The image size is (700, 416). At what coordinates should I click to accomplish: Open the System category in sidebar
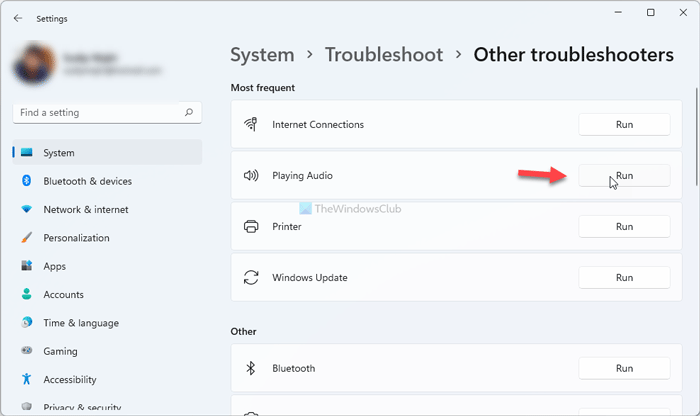coord(59,153)
